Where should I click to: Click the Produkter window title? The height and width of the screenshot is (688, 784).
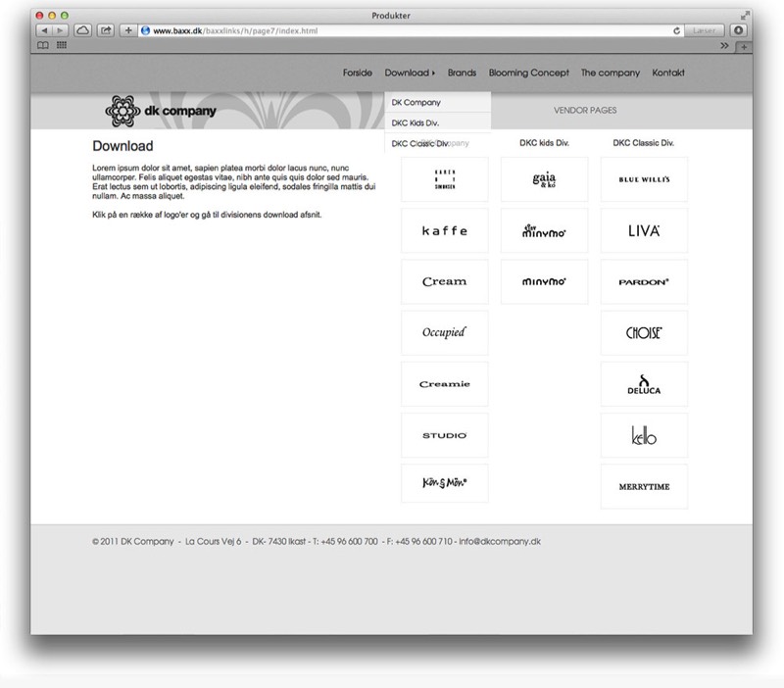(391, 16)
